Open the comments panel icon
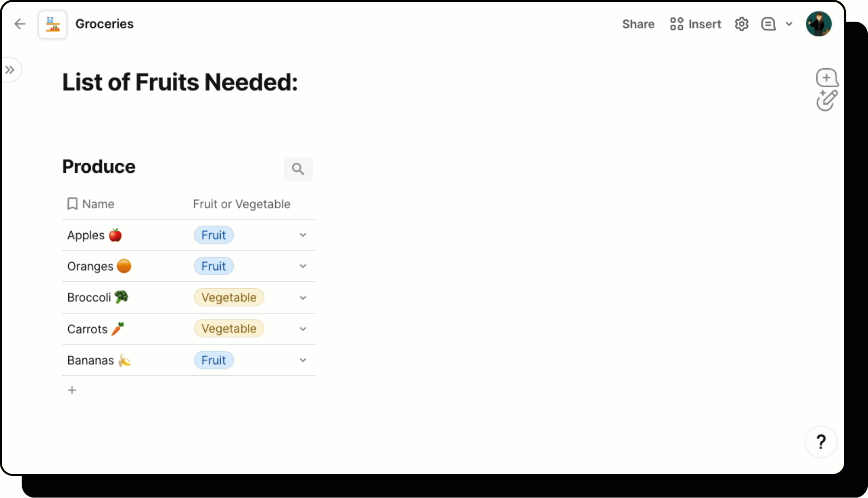This screenshot has height=498, width=868. click(768, 24)
